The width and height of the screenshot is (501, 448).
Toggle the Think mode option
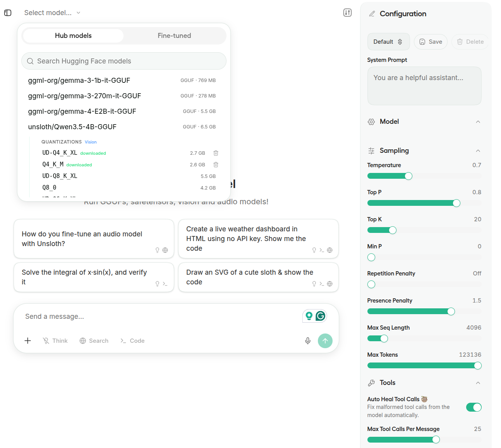pyautogui.click(x=55, y=341)
